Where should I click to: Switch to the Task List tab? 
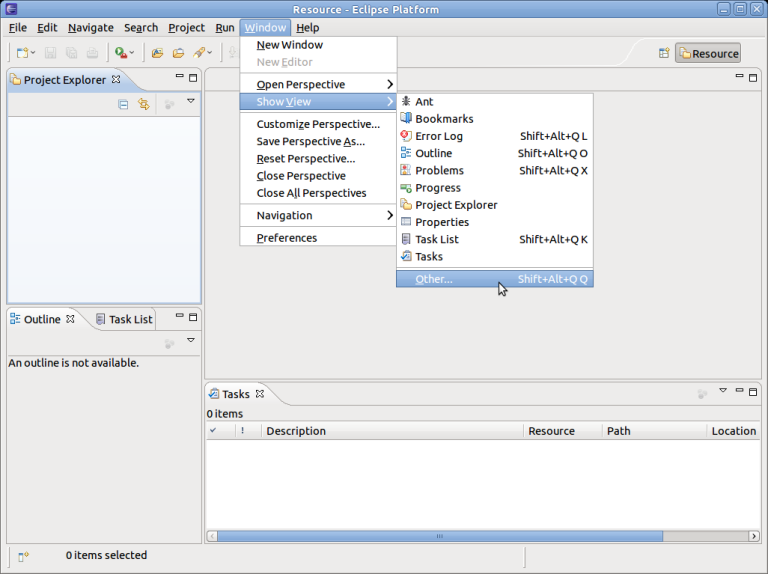[130, 320]
